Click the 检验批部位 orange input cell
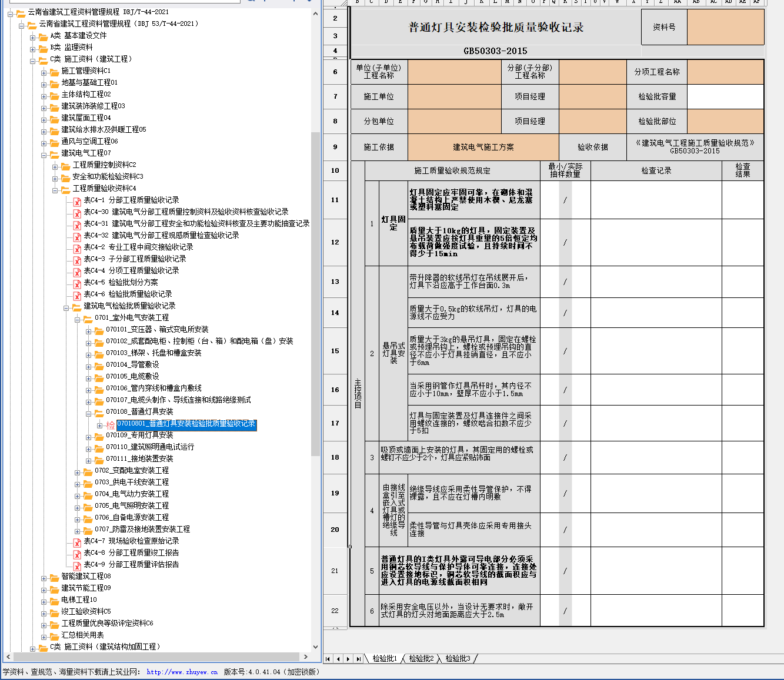Screen dimensions: 784x680 (725, 121)
